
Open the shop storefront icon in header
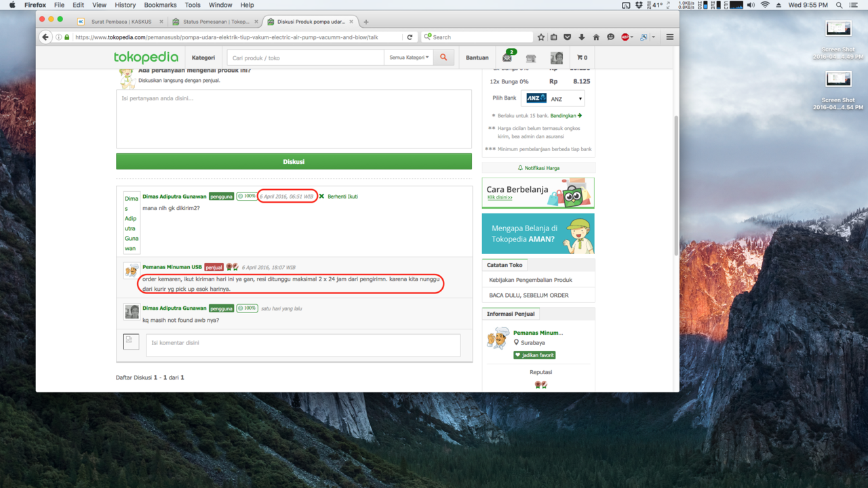click(531, 58)
